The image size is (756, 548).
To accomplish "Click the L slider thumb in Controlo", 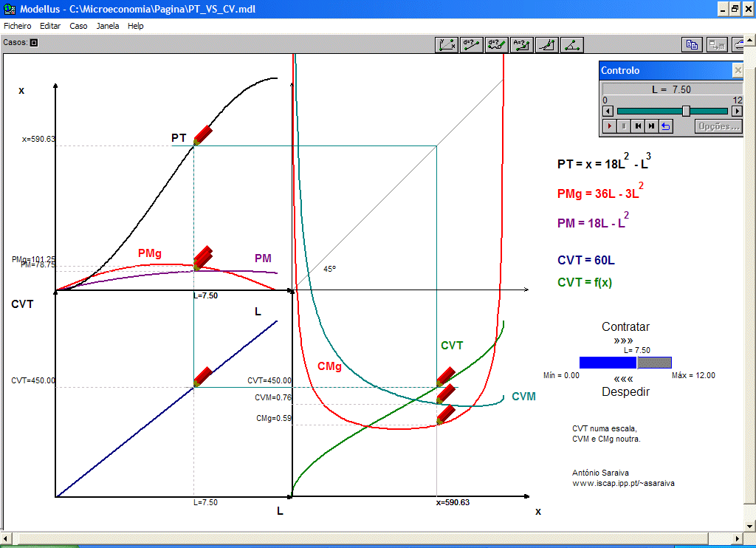I will [x=686, y=111].
